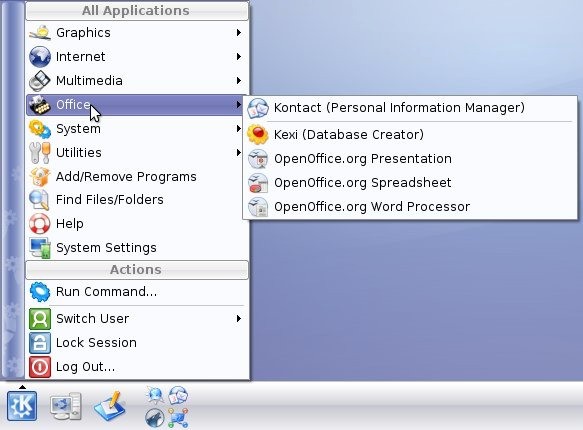Open the network connections panel icon
Screen dimensions: 583x430
coord(178,418)
